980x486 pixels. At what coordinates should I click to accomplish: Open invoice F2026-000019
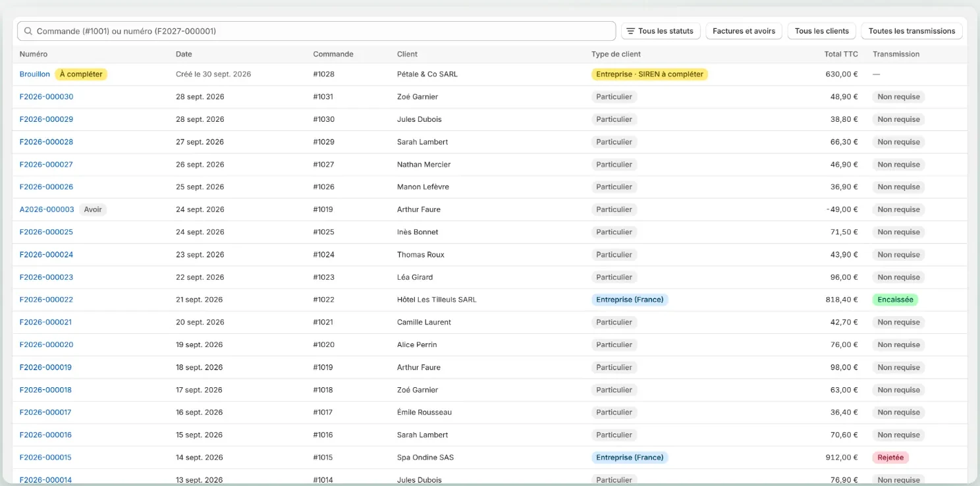(45, 367)
